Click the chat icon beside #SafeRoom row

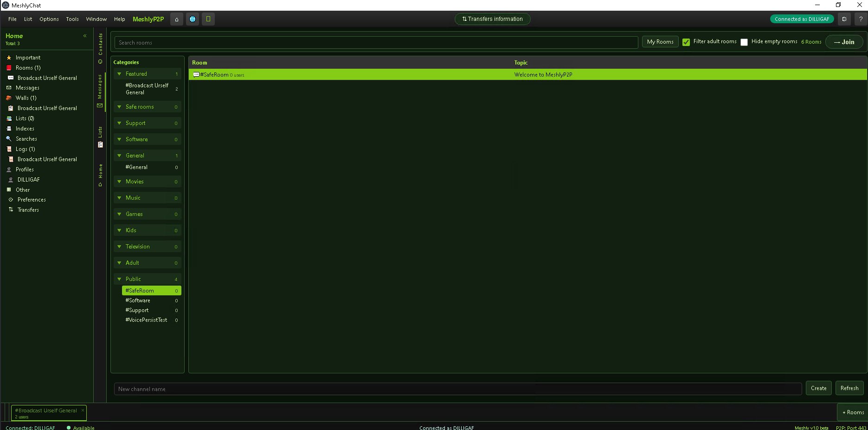pos(196,75)
